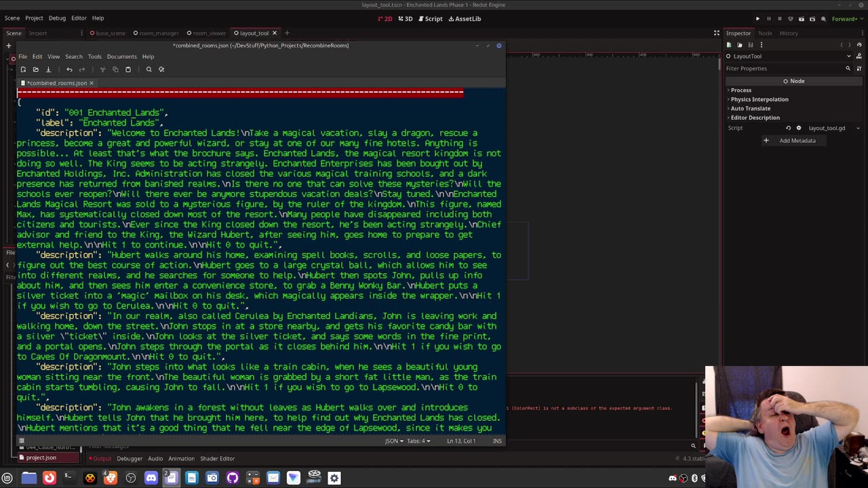Add a new scene tab
This screenshot has width=868, height=488.
(287, 33)
